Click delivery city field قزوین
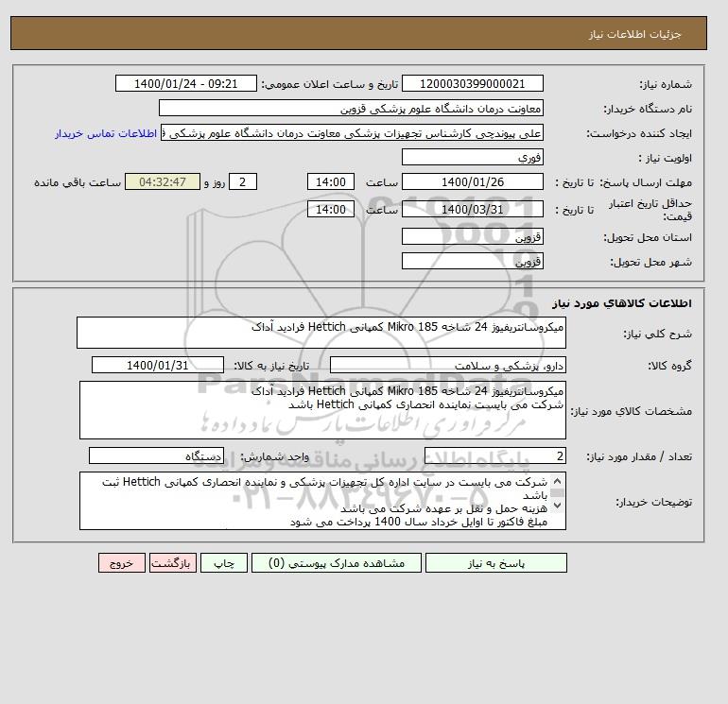The height and width of the screenshot is (704, 728). (472, 261)
